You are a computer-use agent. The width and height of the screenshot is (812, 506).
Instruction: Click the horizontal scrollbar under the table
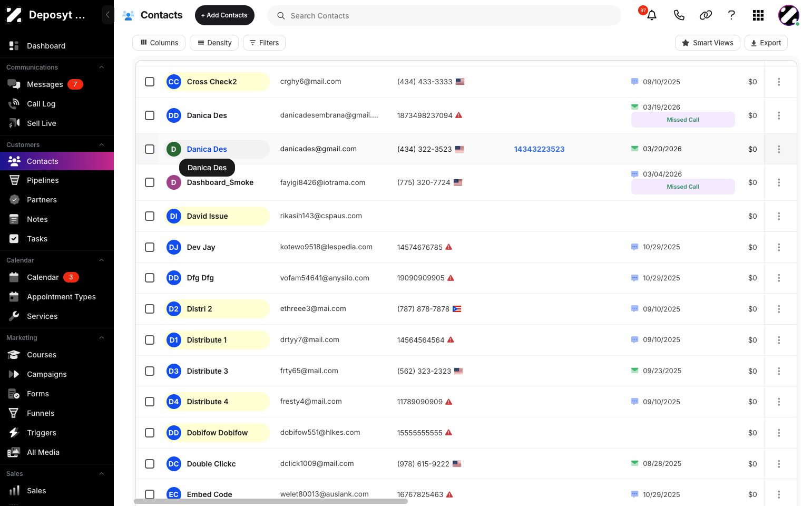click(271, 501)
